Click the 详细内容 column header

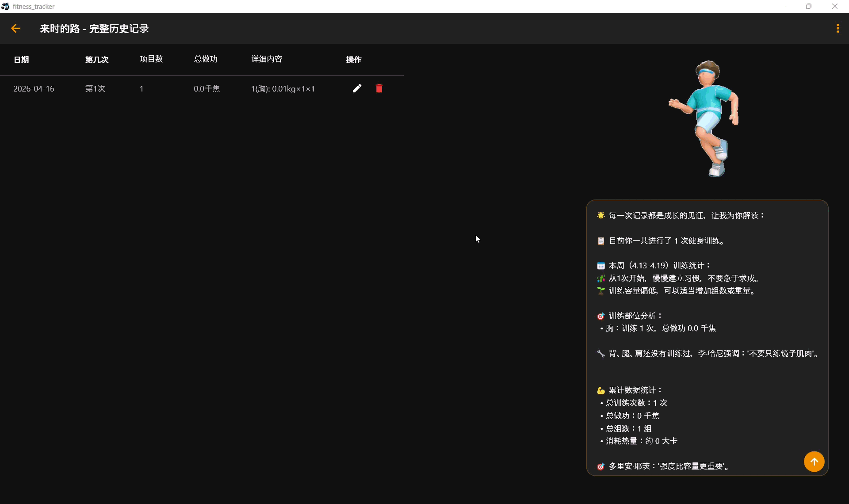pyautogui.click(x=267, y=59)
